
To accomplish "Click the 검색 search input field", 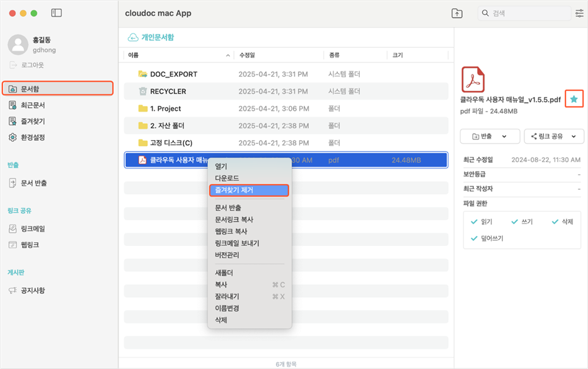I will (x=526, y=13).
